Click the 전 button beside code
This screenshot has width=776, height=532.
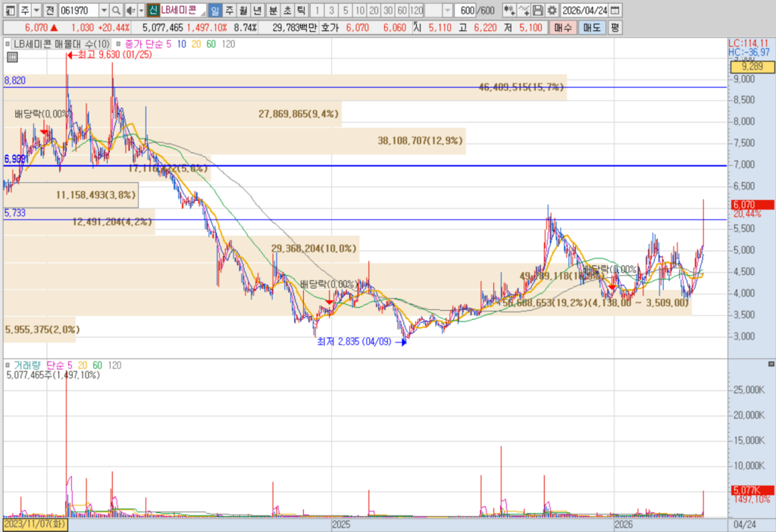(50, 11)
